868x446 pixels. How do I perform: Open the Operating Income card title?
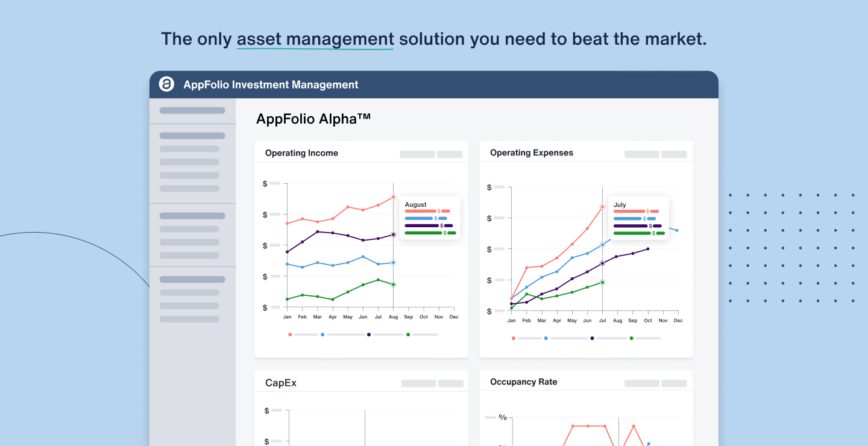[x=301, y=153]
